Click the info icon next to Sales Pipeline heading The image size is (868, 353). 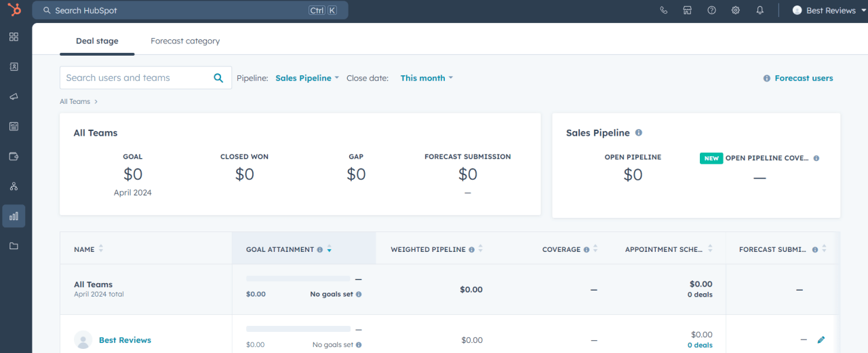click(639, 133)
